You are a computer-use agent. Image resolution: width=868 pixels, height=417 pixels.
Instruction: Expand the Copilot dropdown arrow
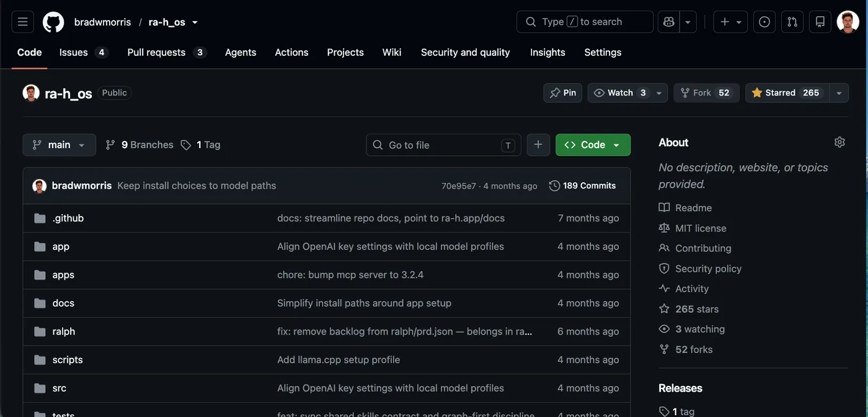(688, 22)
